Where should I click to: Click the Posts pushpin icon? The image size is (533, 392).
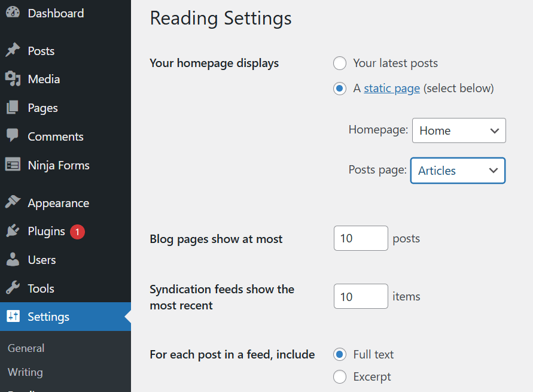tap(13, 51)
